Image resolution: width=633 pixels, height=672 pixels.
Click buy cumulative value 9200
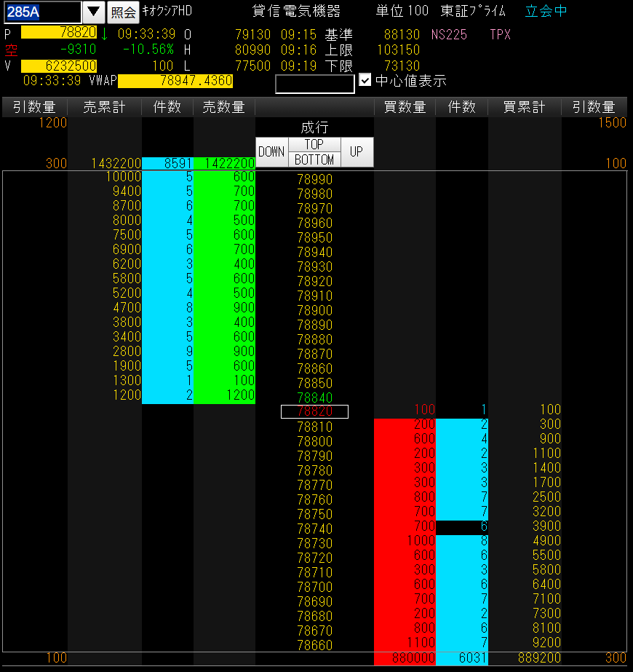[546, 642]
